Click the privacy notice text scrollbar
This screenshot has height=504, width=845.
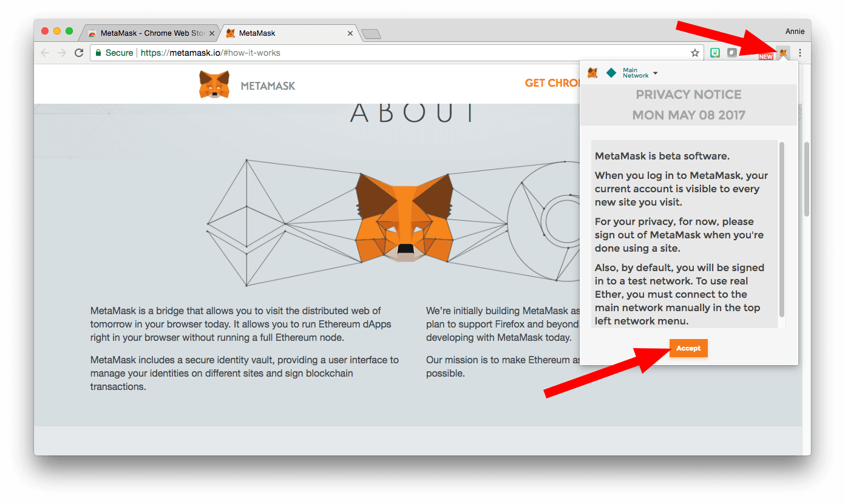[x=782, y=229]
